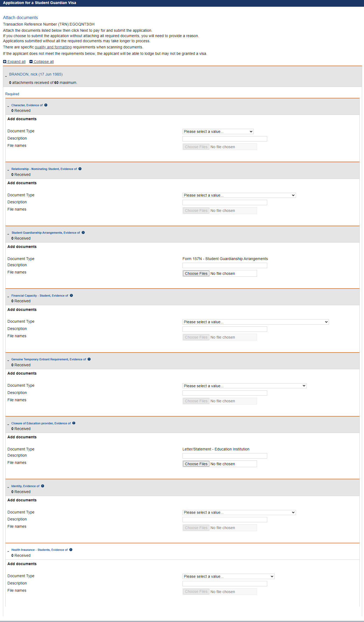This screenshot has height=622, width=364.
Task: Click help icon beside Identity, Evidence of
Action: click(42, 486)
